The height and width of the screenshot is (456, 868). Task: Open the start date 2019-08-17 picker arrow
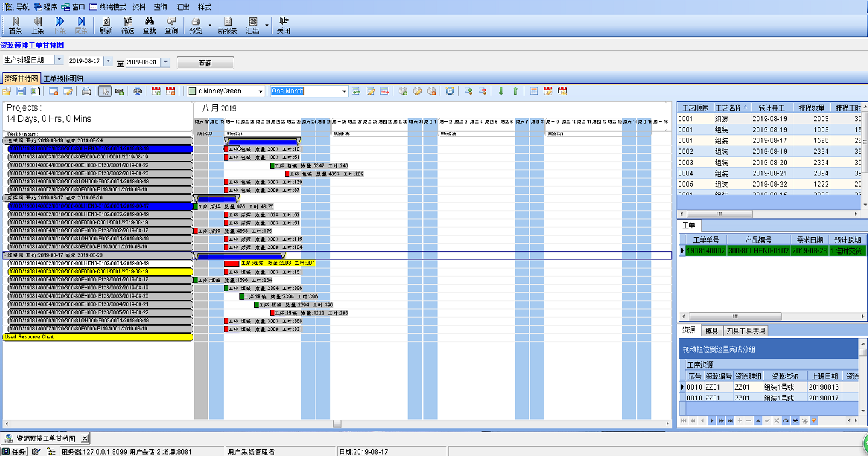[108, 62]
